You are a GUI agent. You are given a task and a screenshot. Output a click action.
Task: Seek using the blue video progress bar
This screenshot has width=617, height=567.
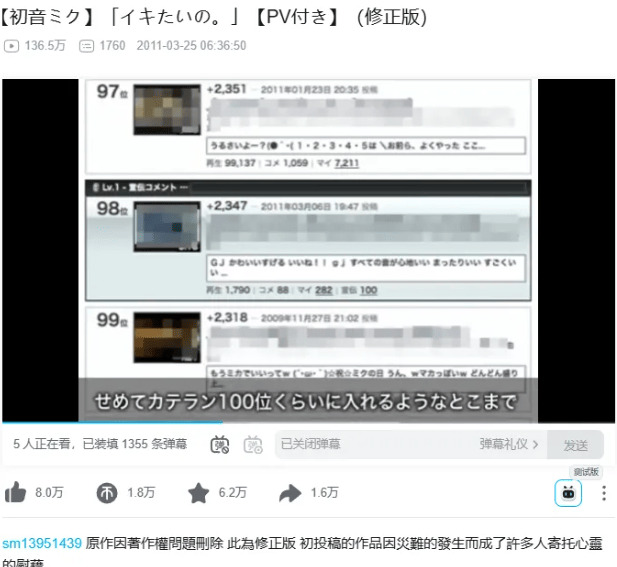308,422
